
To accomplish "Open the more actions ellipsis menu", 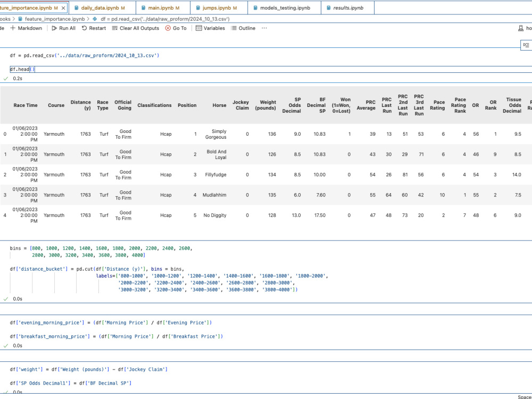I will point(264,28).
